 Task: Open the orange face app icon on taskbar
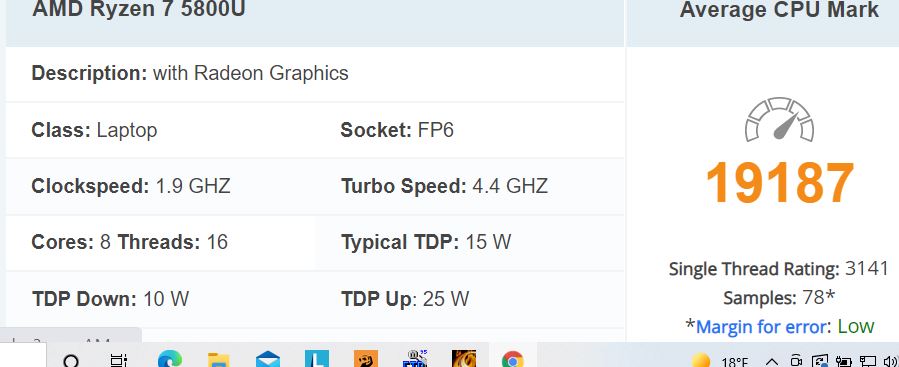[x=366, y=359]
